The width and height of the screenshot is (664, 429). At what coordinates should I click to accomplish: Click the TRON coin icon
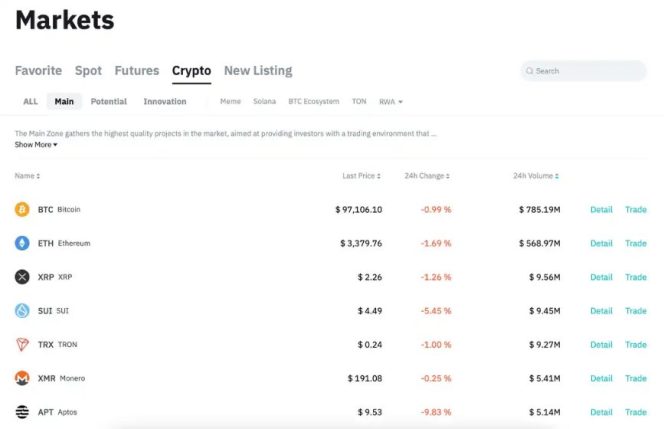coord(22,345)
